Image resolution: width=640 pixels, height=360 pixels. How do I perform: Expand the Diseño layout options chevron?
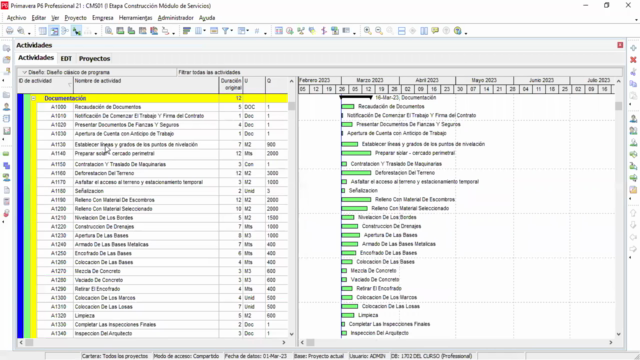[24, 72]
